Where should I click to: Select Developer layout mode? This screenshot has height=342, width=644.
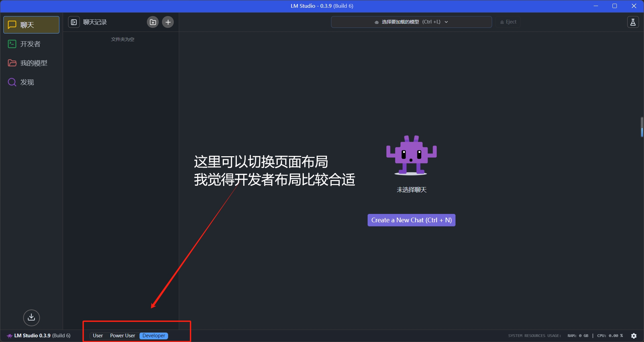pos(154,336)
